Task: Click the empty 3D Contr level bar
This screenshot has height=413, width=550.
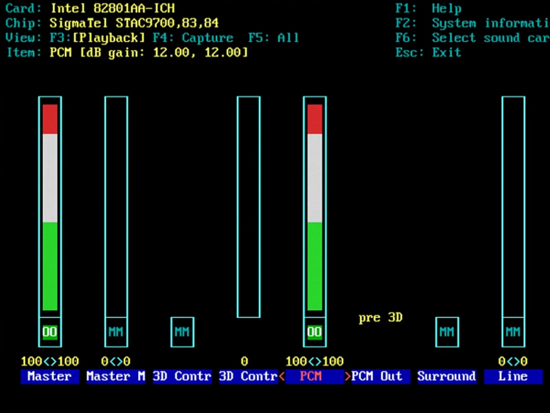Action: pos(249,207)
